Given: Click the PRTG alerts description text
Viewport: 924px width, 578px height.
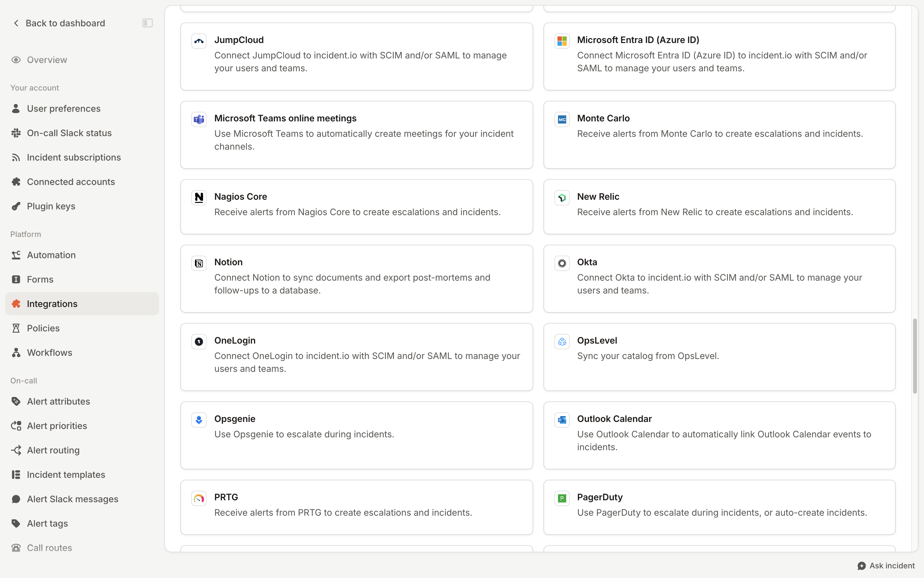Looking at the screenshot, I should click(x=343, y=512).
